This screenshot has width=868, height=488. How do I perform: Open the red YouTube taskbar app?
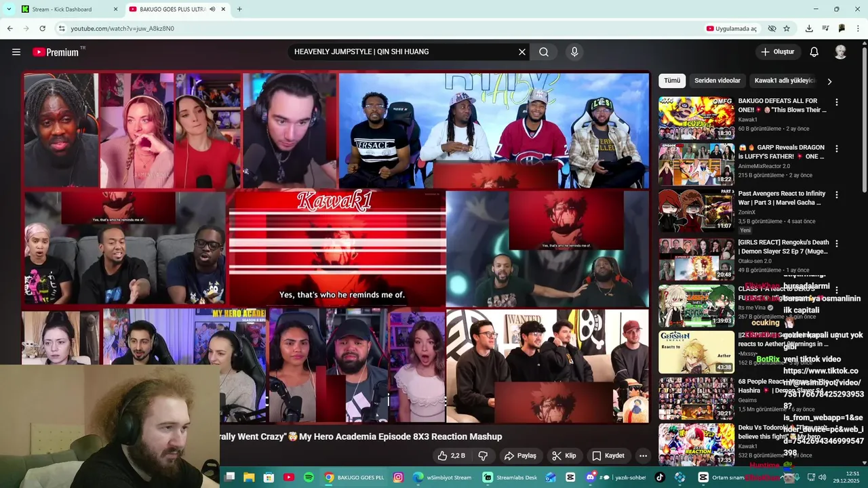coord(289,477)
